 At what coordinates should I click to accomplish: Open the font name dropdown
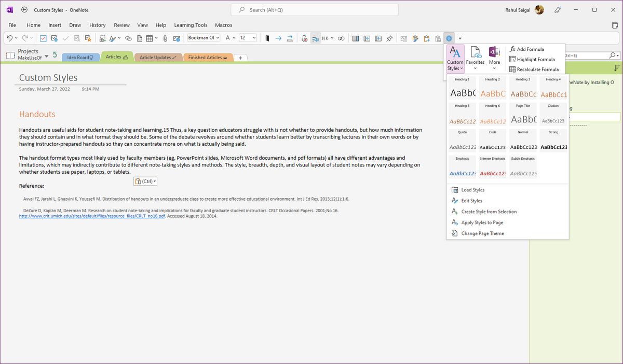tap(217, 38)
